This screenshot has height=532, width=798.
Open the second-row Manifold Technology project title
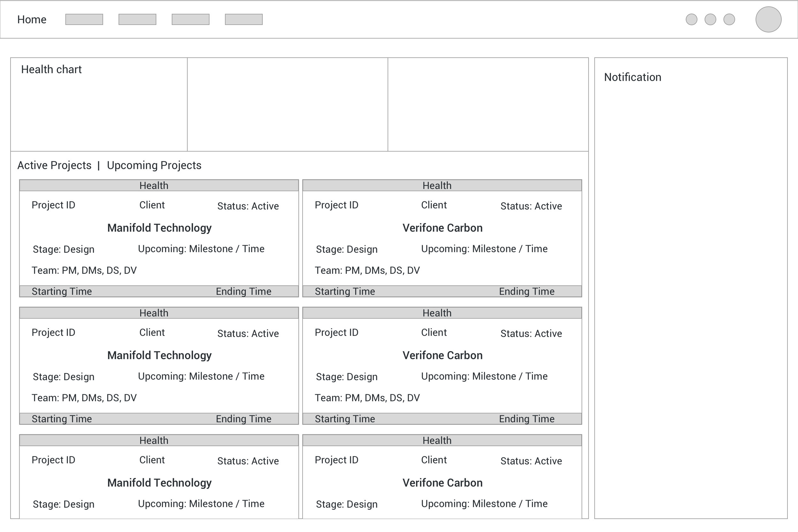tap(160, 355)
